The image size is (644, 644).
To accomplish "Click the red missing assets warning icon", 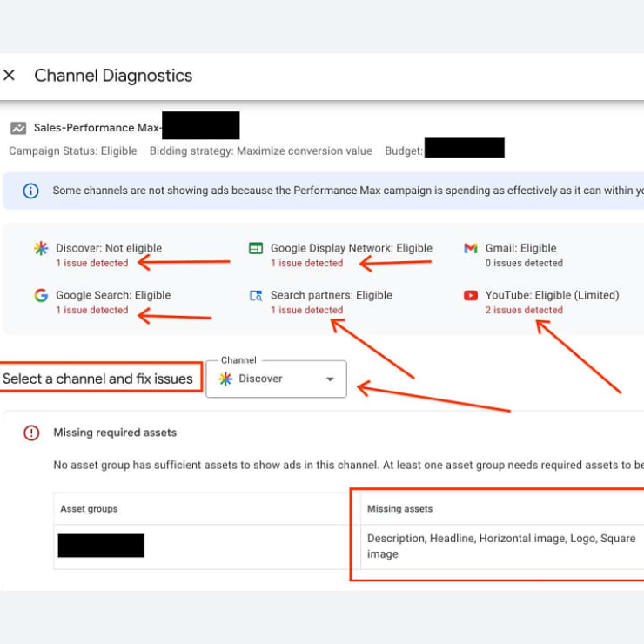I will (31, 433).
